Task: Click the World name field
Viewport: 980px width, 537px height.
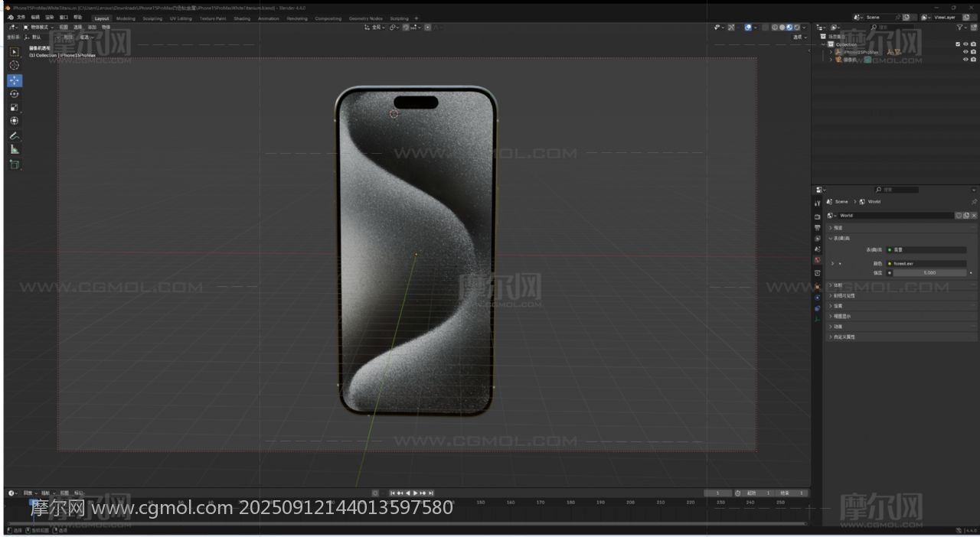Action: click(896, 215)
